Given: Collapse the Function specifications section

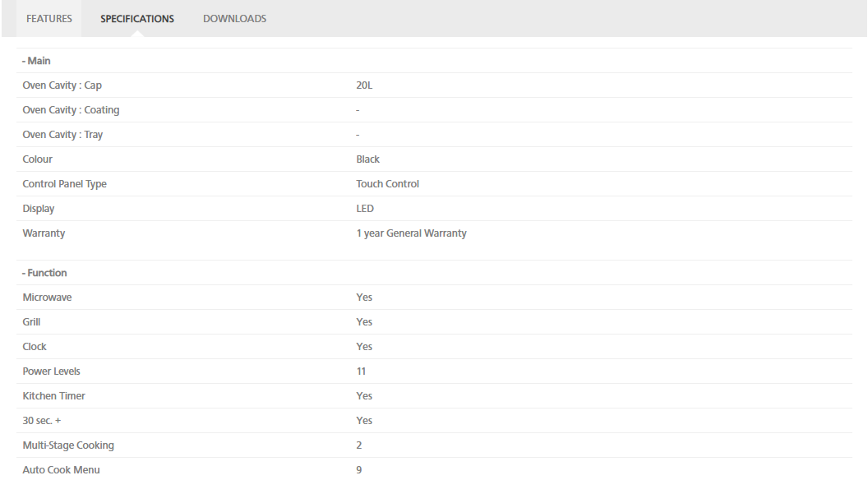Looking at the screenshot, I should [45, 273].
